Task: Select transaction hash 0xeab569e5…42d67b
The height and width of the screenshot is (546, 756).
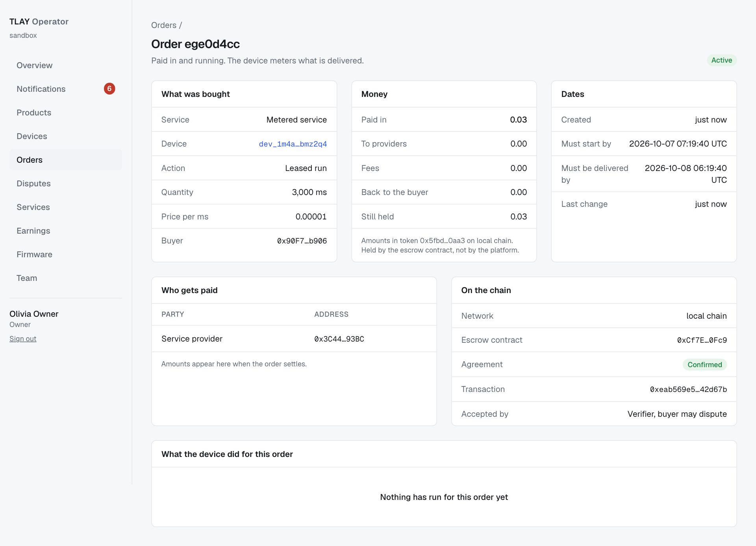Action: [x=688, y=389]
